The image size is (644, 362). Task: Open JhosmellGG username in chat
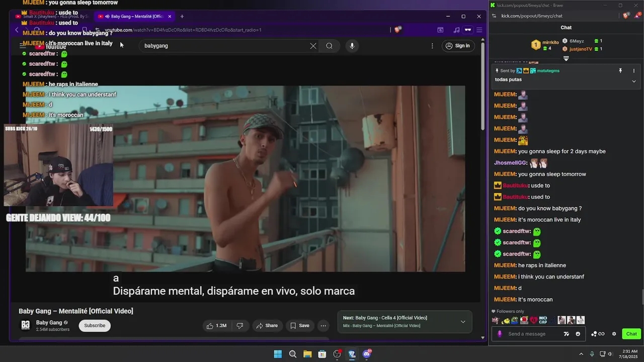coord(510,163)
